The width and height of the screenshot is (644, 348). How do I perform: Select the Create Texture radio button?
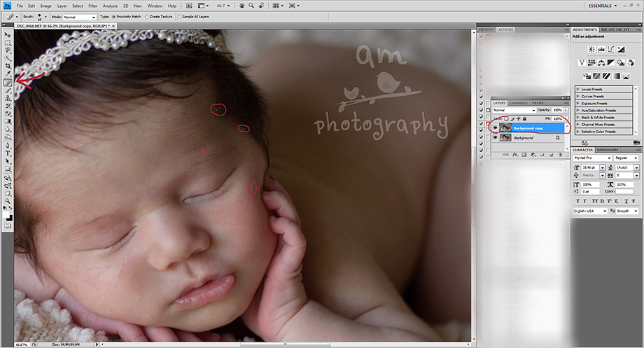tap(147, 17)
